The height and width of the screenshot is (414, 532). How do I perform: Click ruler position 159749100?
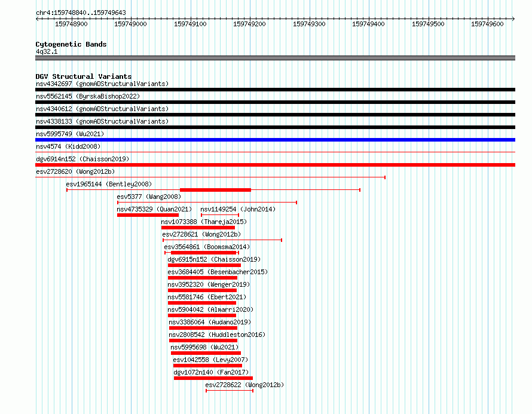[190, 24]
